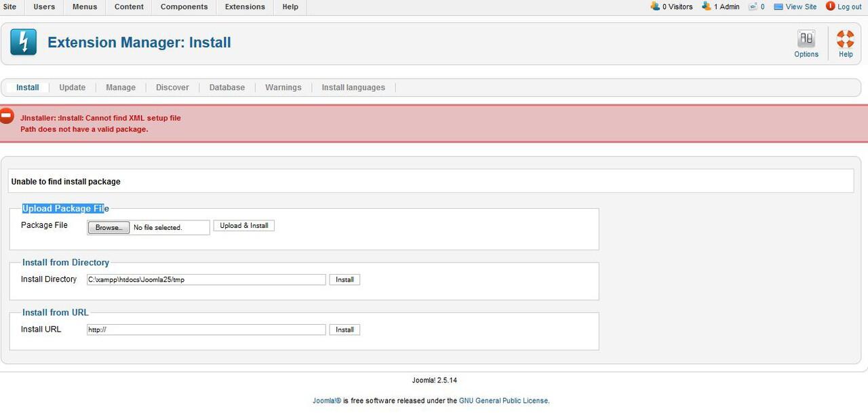Click the Upload & Install button
This screenshot has height=413, width=868.
pos(244,226)
